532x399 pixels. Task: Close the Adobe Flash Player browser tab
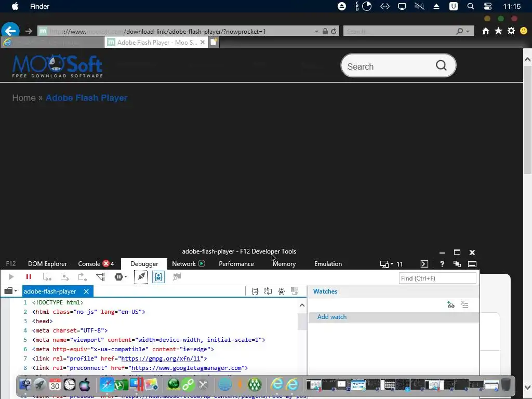(203, 42)
